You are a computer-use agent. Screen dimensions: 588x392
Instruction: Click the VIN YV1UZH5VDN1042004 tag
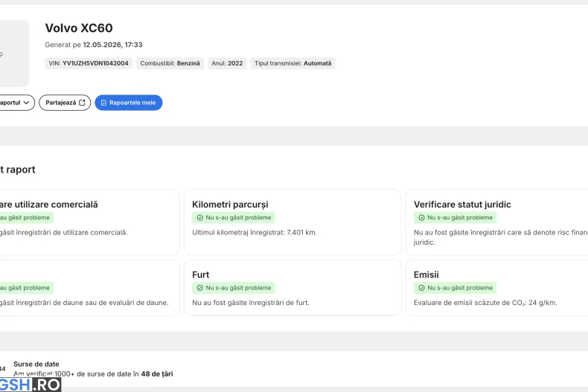89,63
